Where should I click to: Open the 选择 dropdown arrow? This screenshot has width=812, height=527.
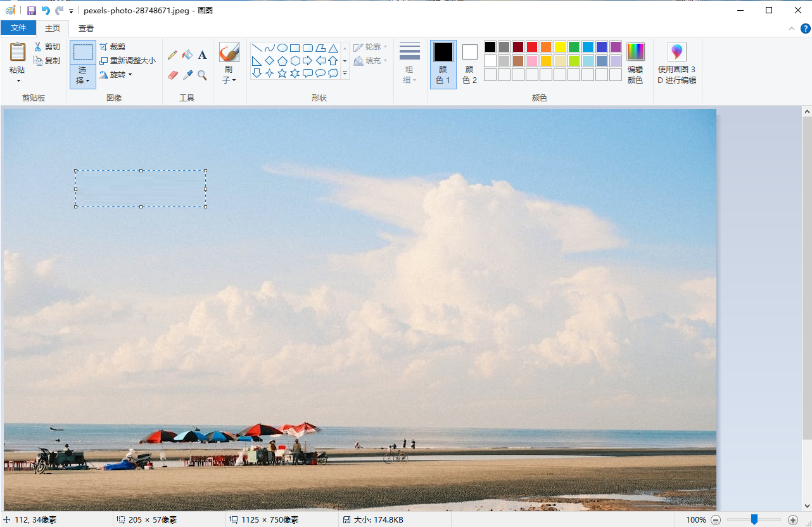pyautogui.click(x=83, y=80)
